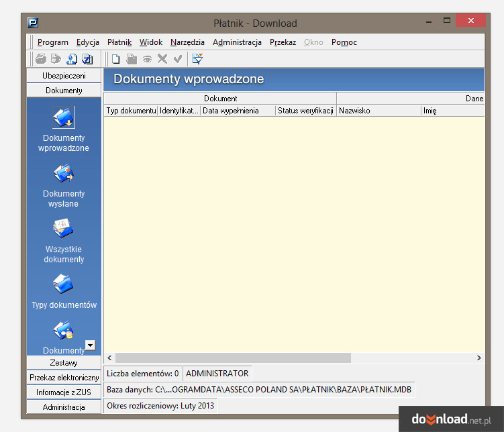This screenshot has width=504, height=432.
Task: Open the Program menu
Action: click(x=53, y=42)
